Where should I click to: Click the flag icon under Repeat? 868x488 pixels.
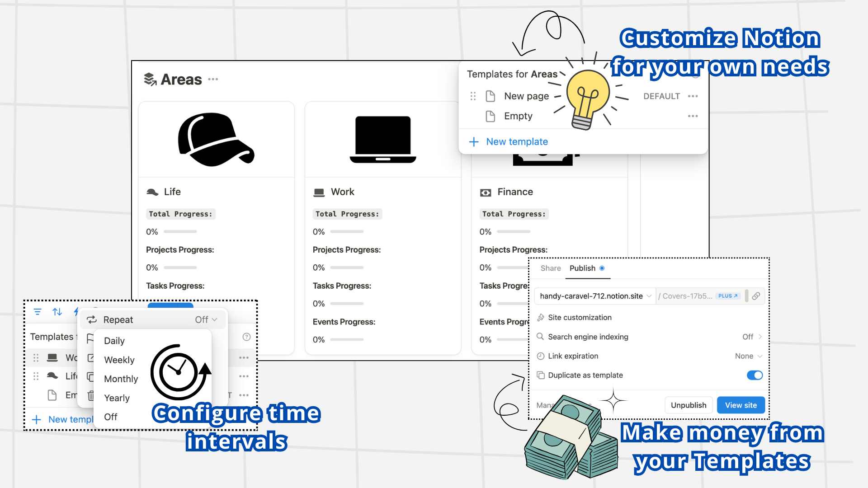pos(90,338)
